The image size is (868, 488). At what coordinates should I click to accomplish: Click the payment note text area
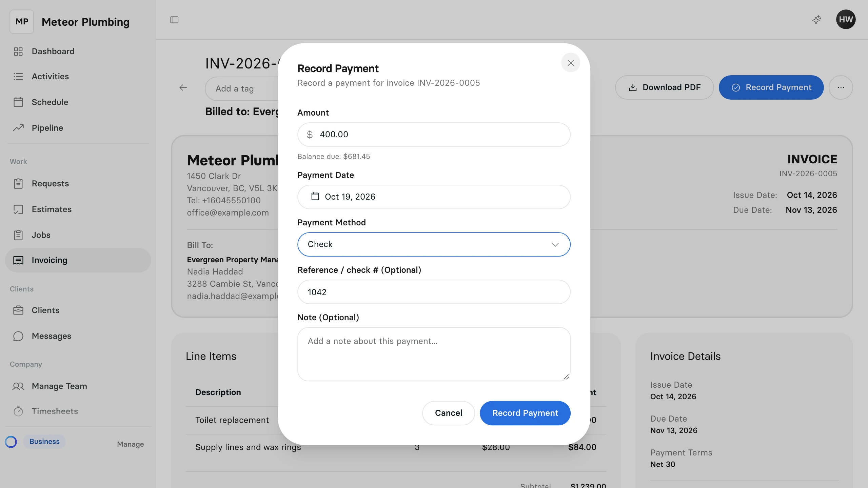click(x=434, y=354)
